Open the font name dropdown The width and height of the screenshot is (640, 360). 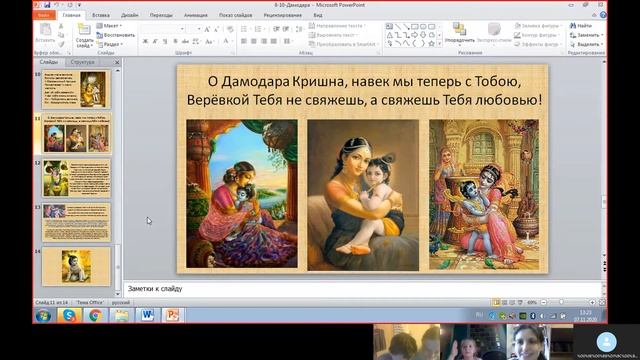tap(182, 29)
